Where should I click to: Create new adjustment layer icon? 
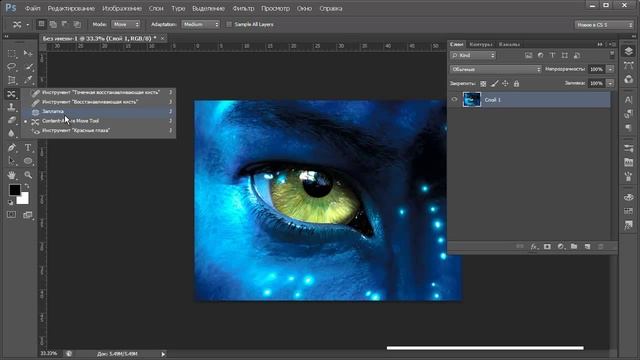click(561, 247)
